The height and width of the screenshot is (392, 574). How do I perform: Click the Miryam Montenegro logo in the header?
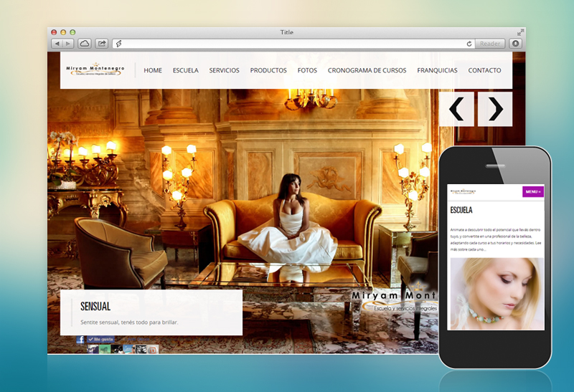coord(95,70)
